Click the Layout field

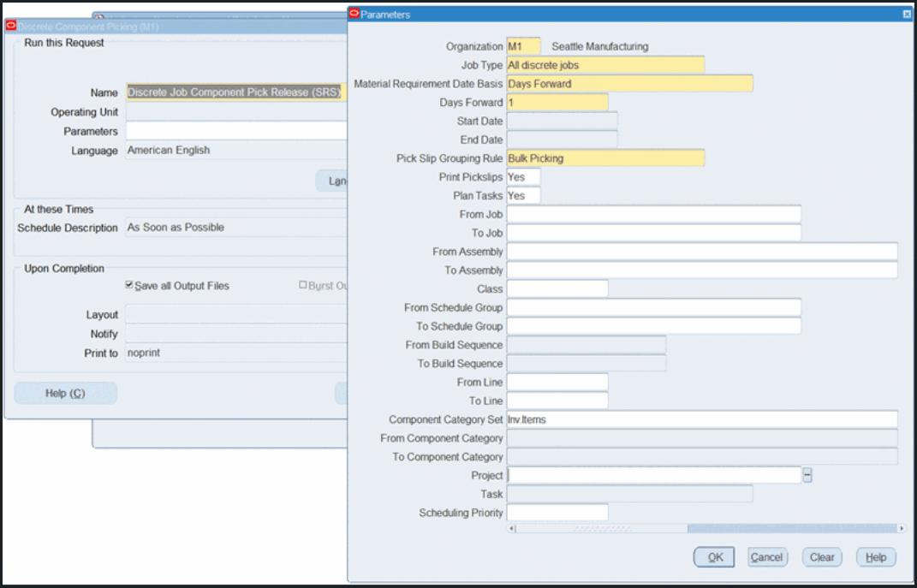[236, 314]
